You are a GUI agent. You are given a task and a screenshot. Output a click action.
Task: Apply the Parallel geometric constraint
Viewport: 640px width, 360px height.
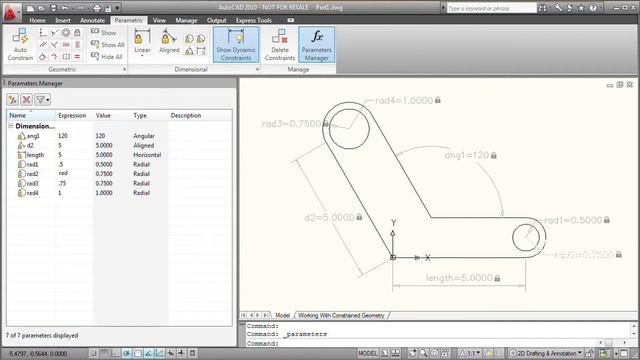coord(43,44)
